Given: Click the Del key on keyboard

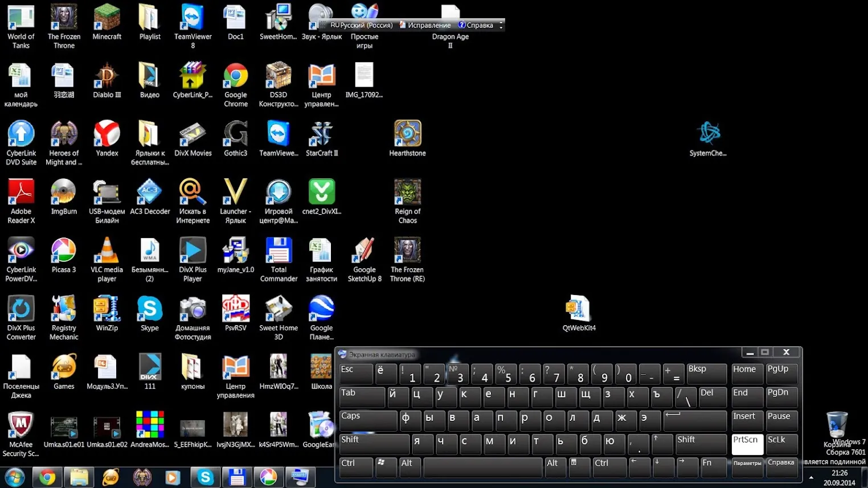Looking at the screenshot, I should click(713, 397).
